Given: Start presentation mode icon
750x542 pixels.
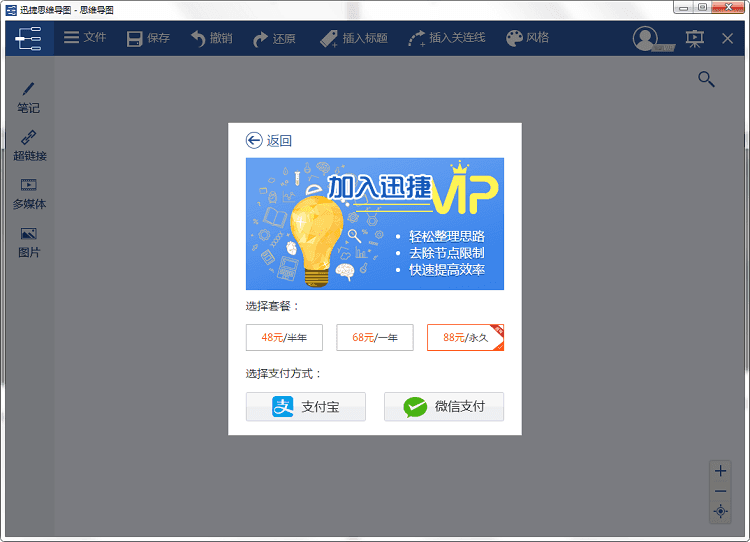Looking at the screenshot, I should click(695, 38).
